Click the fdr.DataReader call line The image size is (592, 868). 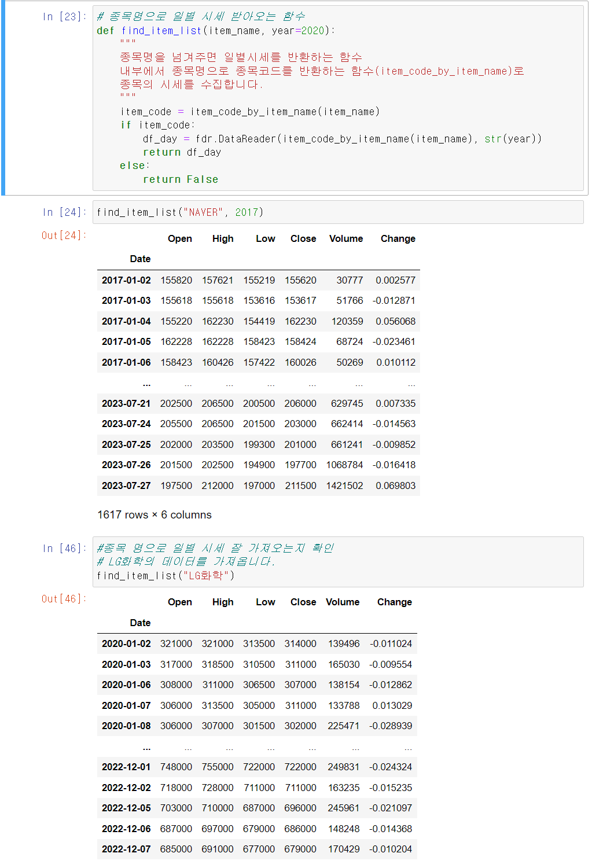point(343,139)
